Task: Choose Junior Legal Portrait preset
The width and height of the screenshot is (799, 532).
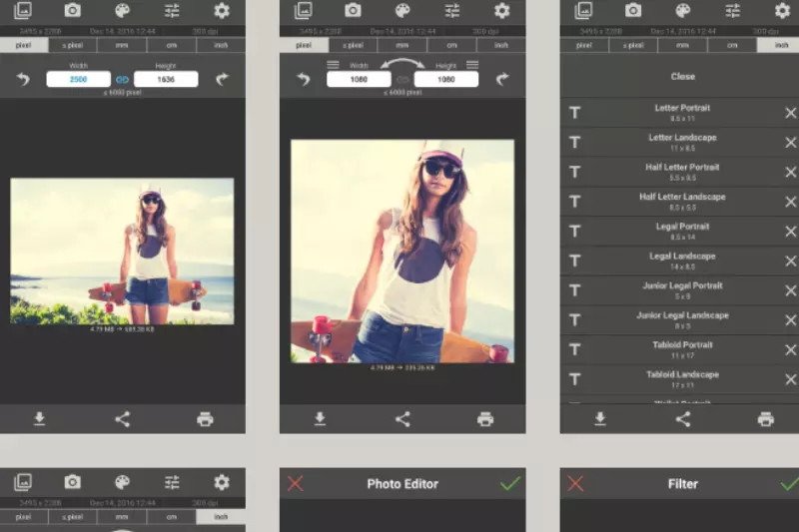Action: click(682, 290)
